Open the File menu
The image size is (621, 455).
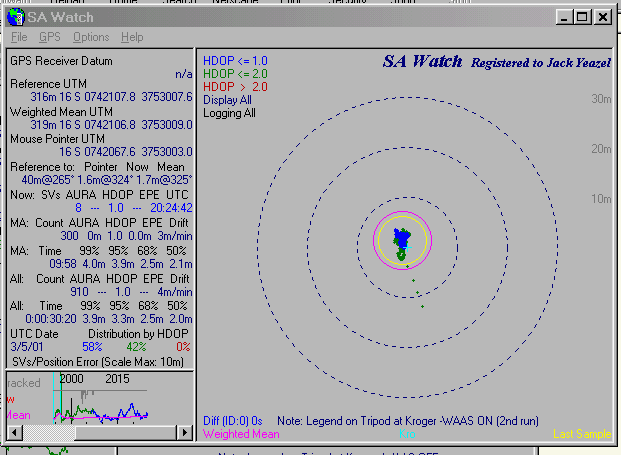coord(19,37)
